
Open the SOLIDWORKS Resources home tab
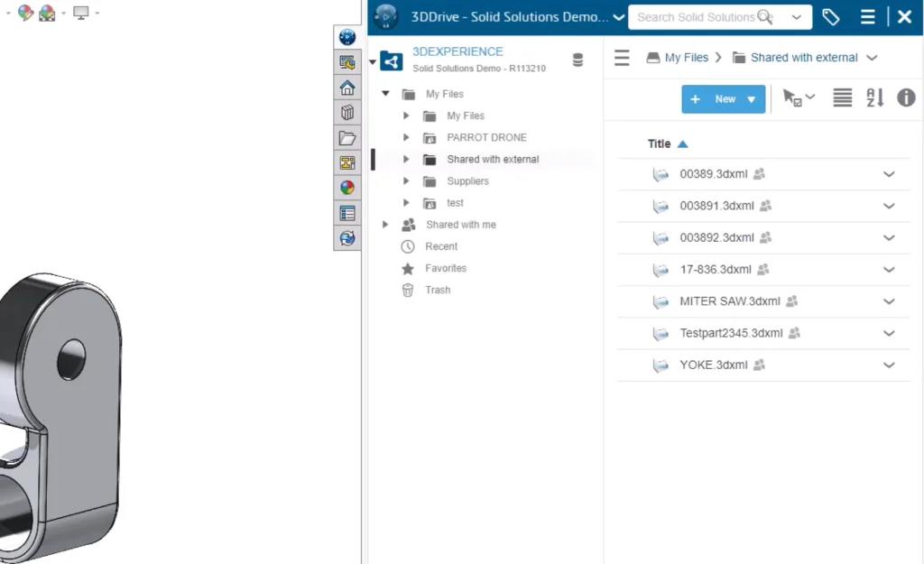click(347, 88)
